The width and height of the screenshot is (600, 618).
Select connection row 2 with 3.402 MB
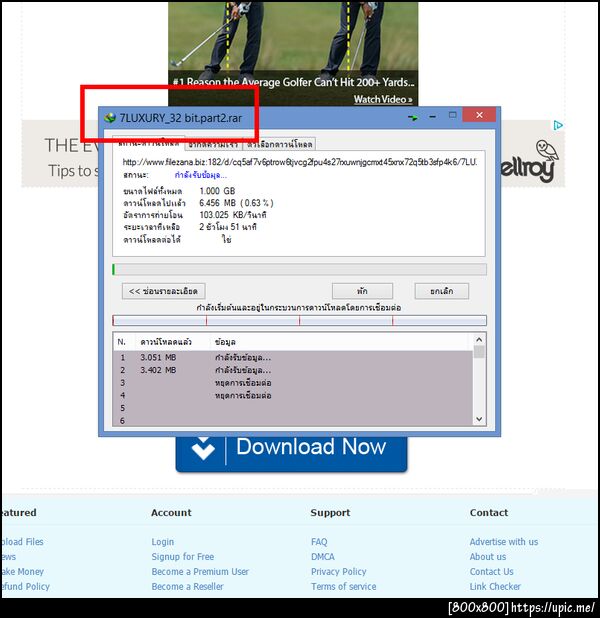point(293,370)
